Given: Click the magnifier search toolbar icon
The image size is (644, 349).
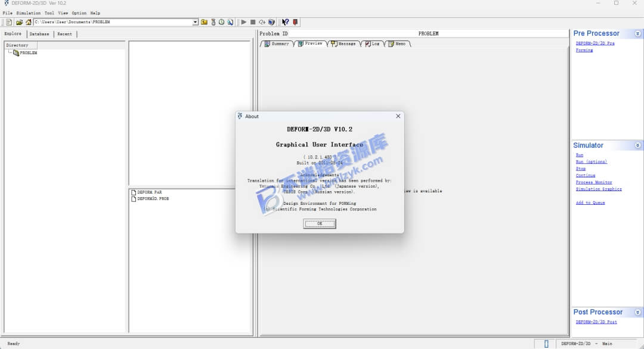Looking at the screenshot, I should coord(230,22).
